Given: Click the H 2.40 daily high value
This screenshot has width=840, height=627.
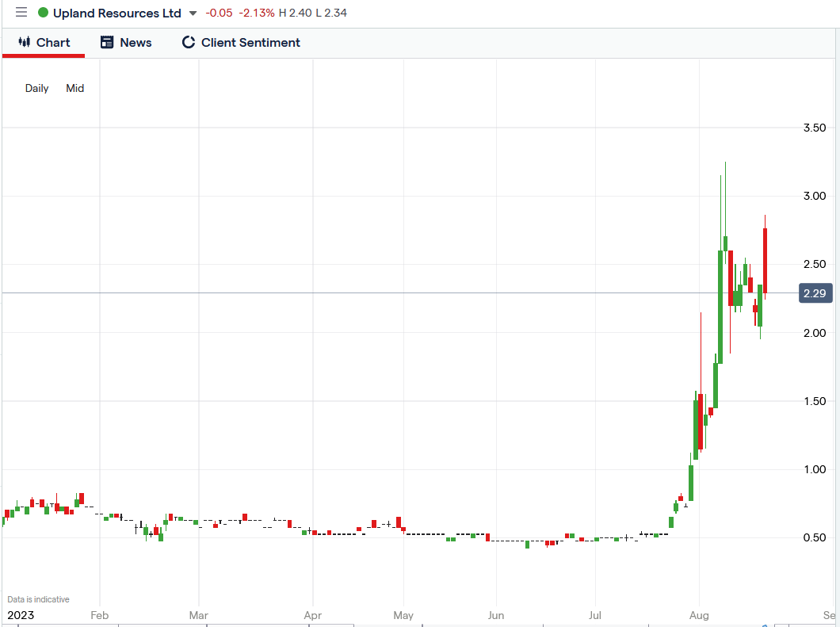Looking at the screenshot, I should (x=295, y=13).
